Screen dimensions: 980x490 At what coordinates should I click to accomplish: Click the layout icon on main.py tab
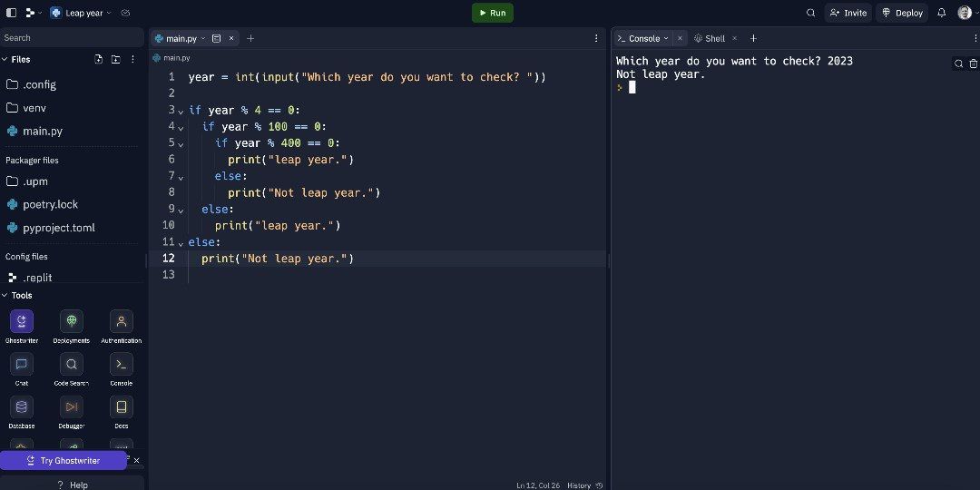point(216,38)
